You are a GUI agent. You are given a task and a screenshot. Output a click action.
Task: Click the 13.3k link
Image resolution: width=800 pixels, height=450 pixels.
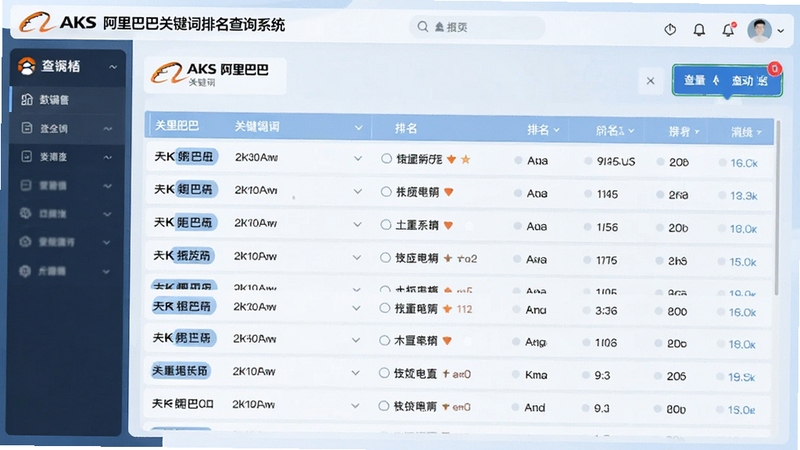(x=743, y=196)
